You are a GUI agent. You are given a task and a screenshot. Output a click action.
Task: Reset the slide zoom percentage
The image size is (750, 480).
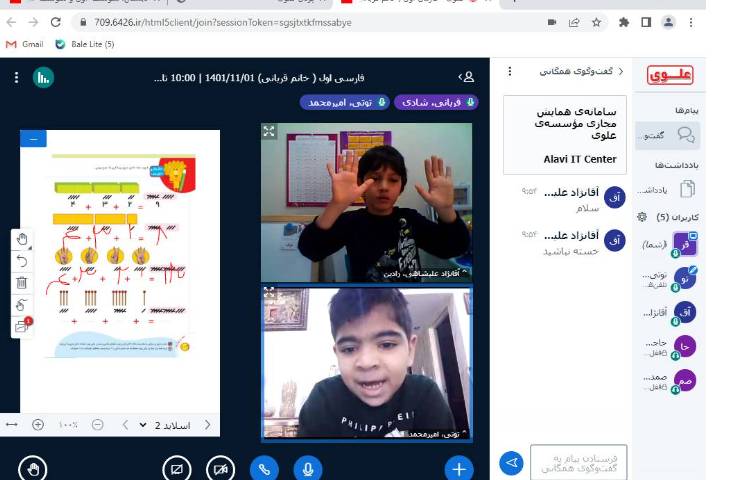click(68, 425)
